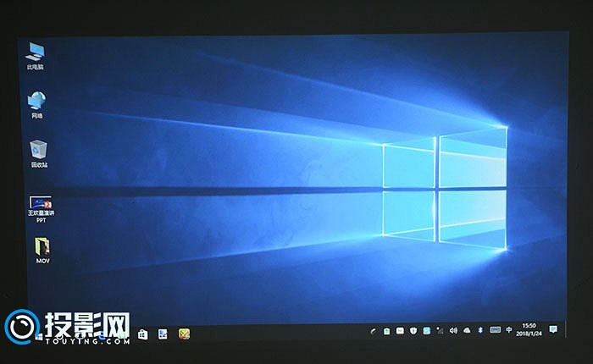Select the 回收站 Recycle Bin icon
This screenshot has width=593, height=364.
(39, 154)
